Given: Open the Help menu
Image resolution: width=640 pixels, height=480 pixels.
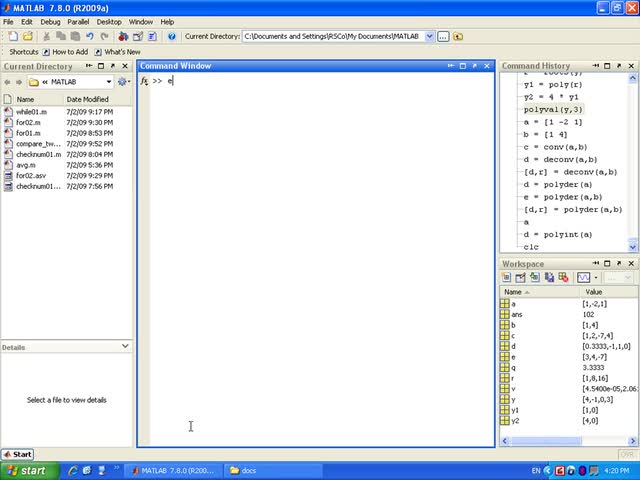Looking at the screenshot, I should coord(167,22).
